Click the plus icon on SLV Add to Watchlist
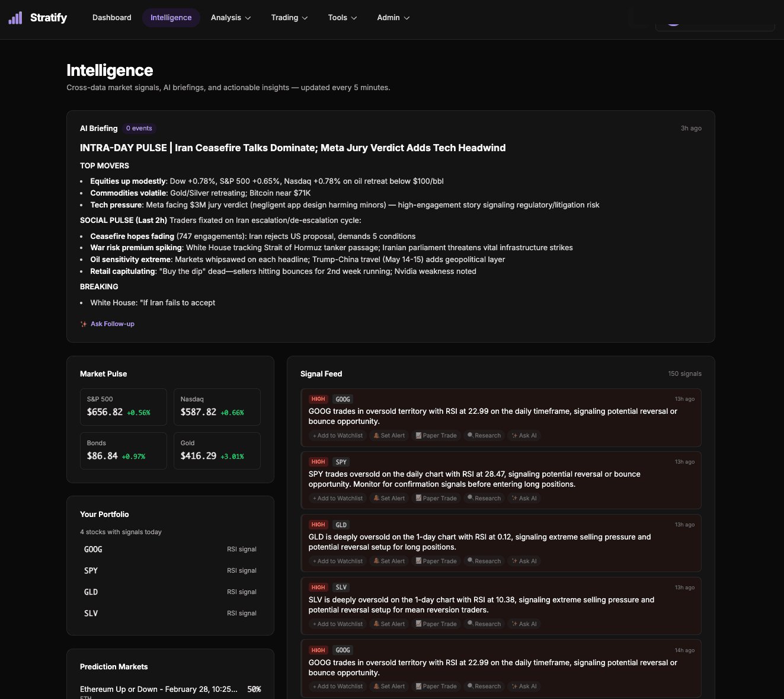The height and width of the screenshot is (699, 784). click(315, 624)
